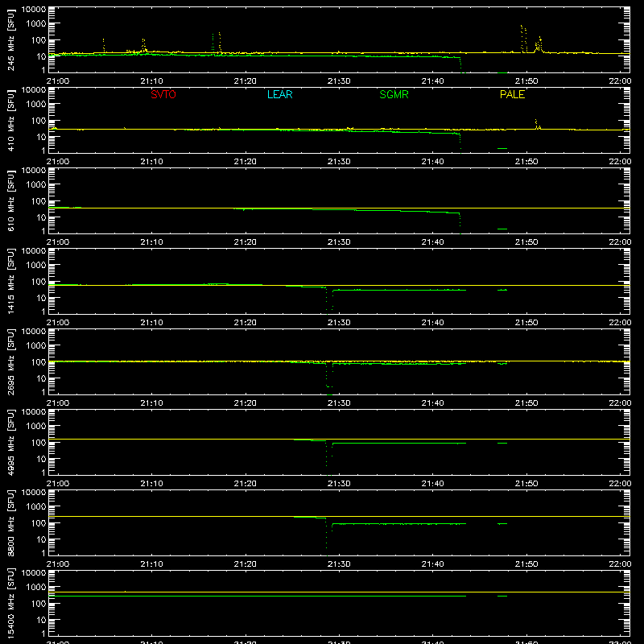
Task: Select the 2695 MHz [SFU] axis title
Action: pyautogui.click(x=11, y=361)
